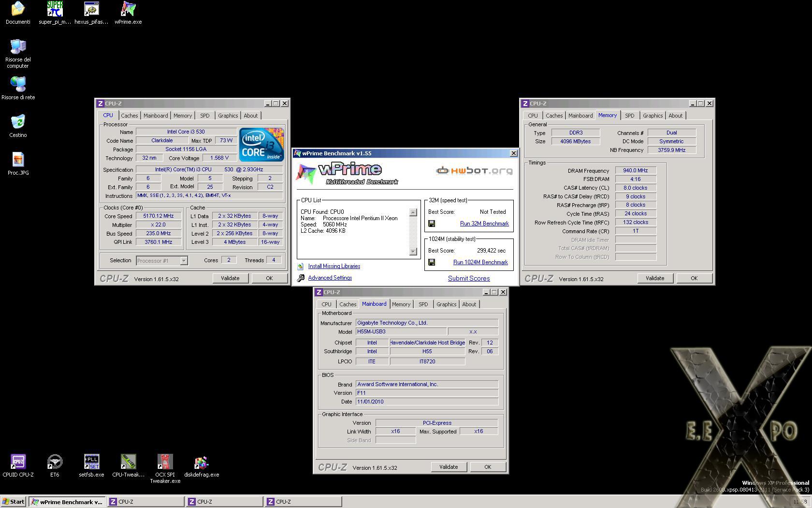Launch the CPU-Tweaker desktop shortcut
Screen dimensions: 812x508
[x=128, y=462]
